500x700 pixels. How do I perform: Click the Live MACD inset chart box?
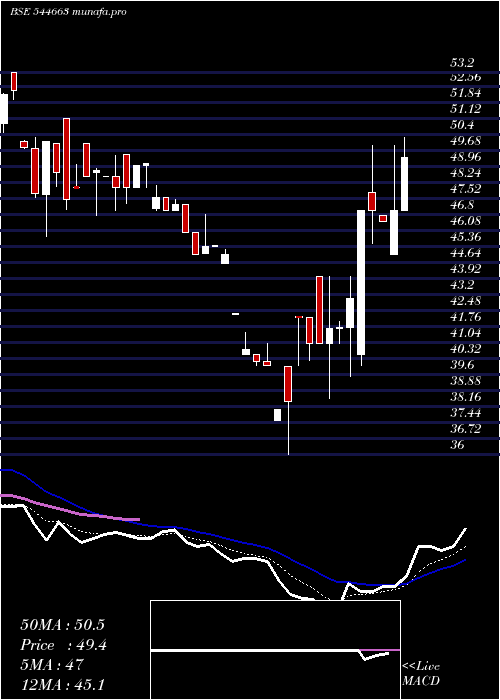pyautogui.click(x=275, y=650)
